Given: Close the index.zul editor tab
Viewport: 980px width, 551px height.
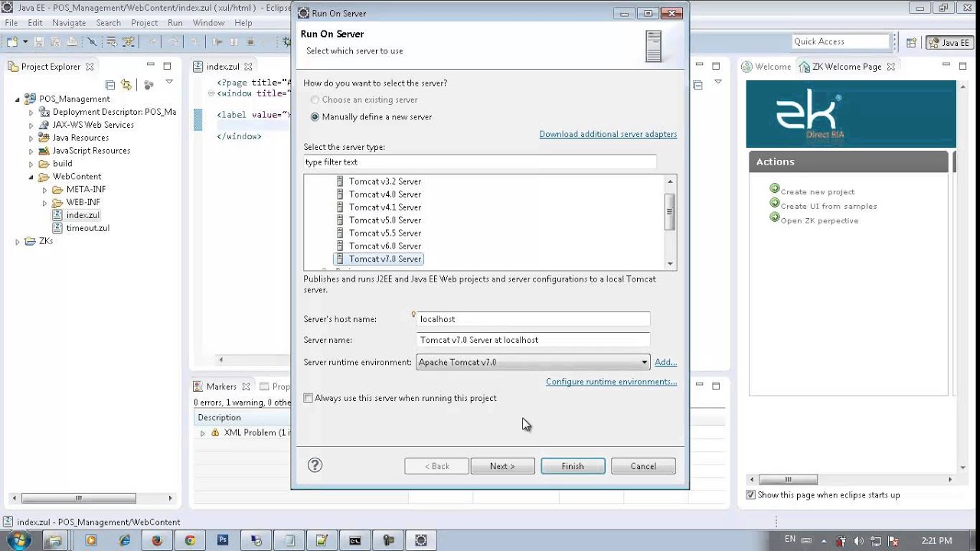Looking at the screenshot, I should (248, 67).
